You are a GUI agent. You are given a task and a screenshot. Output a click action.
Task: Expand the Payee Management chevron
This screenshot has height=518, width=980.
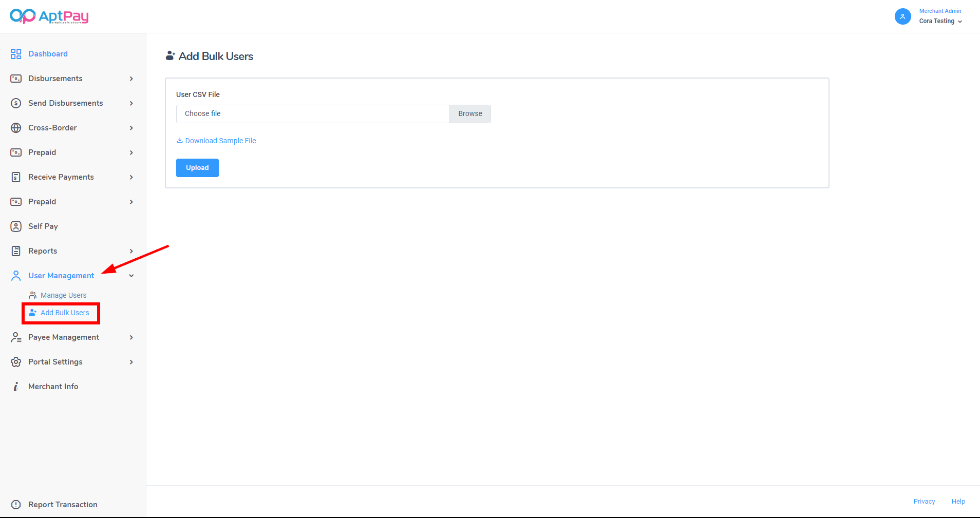click(131, 337)
